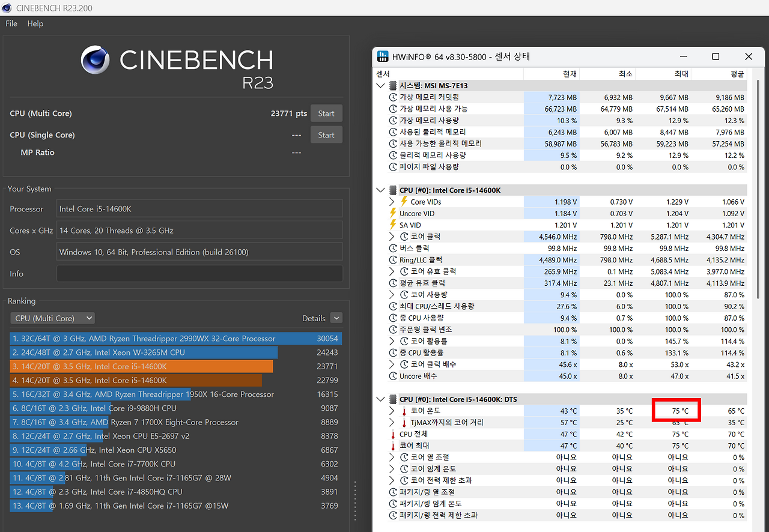Click the clock icon beside 물리적 메모리 사용량
This screenshot has width=769, height=532.
(x=393, y=156)
